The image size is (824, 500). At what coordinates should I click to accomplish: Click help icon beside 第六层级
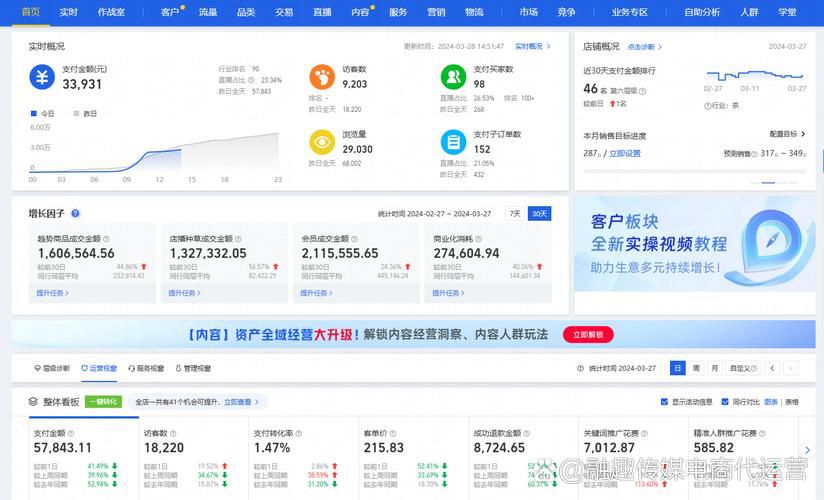[x=642, y=91]
